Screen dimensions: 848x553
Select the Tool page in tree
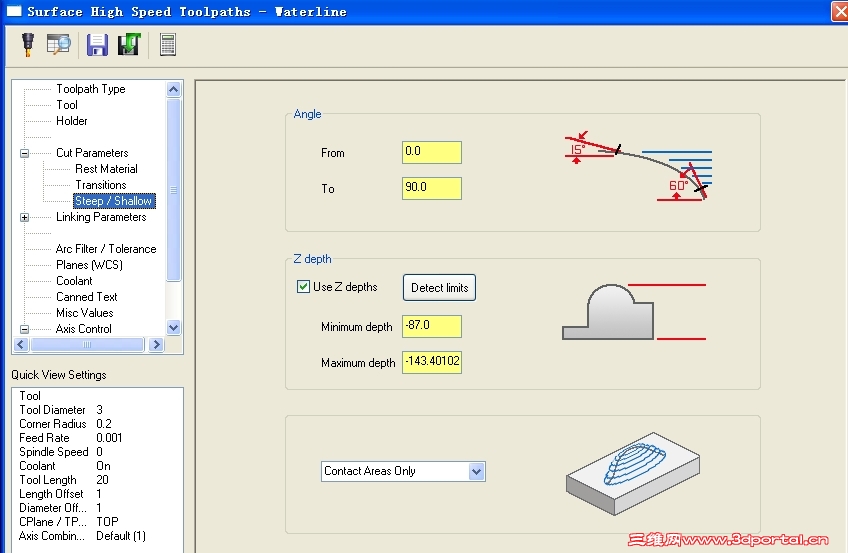click(67, 105)
